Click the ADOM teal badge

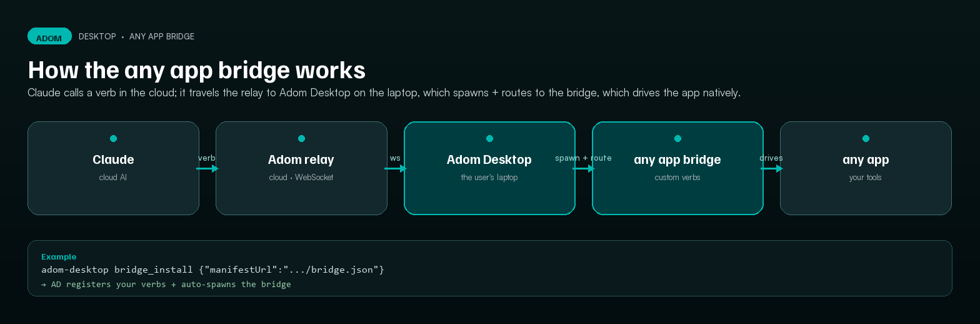coord(50,36)
